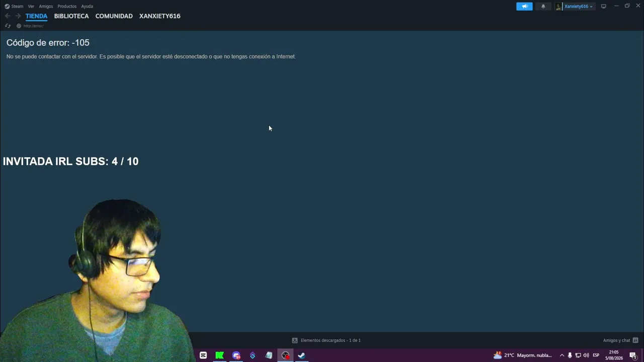This screenshot has height=362, width=644.
Task: Open the notepad-style app in taskbar
Action: coord(269,355)
